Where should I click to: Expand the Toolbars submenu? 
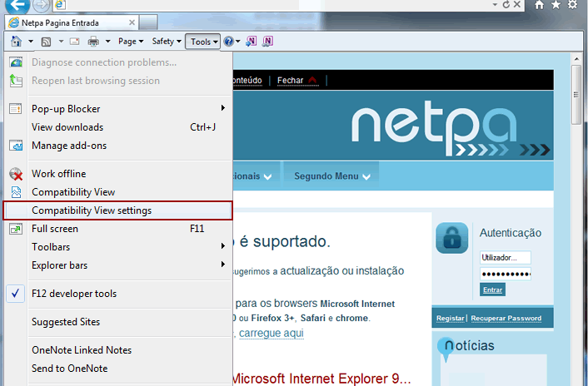tap(118, 247)
